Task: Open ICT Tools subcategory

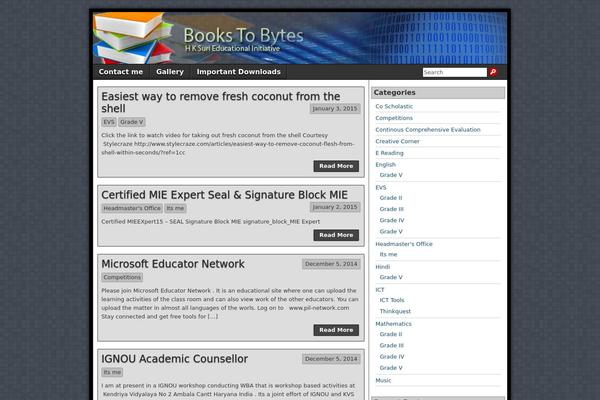Action: coord(392,300)
